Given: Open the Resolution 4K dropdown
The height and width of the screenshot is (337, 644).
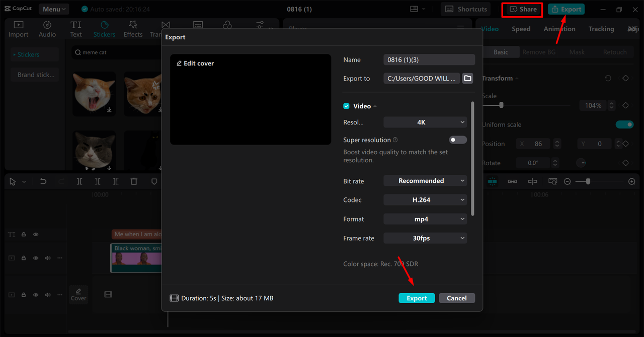Looking at the screenshot, I should pyautogui.click(x=425, y=122).
